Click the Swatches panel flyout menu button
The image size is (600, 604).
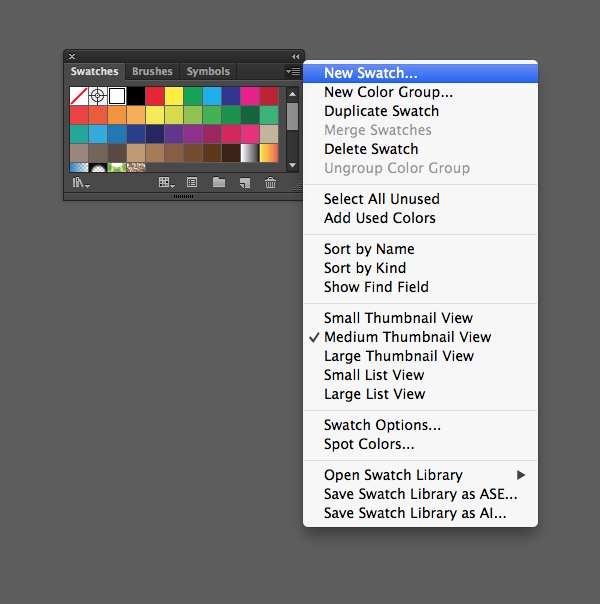tap(292, 72)
